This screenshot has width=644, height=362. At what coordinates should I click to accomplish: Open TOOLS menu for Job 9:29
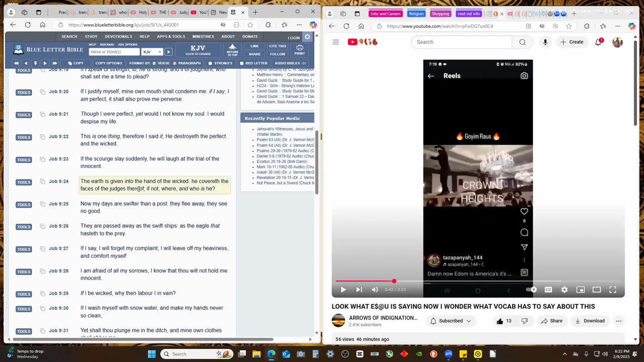pos(24,294)
